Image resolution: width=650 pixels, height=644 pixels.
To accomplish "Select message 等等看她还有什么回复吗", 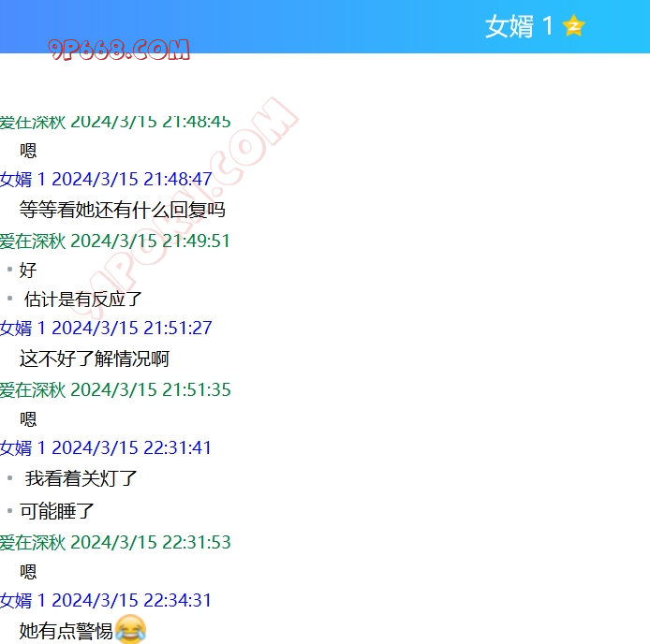I will [122, 210].
